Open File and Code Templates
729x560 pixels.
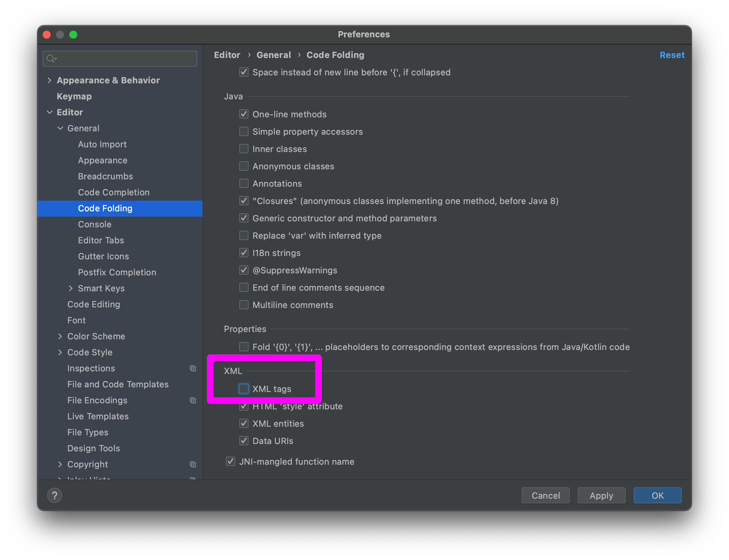click(x=118, y=384)
